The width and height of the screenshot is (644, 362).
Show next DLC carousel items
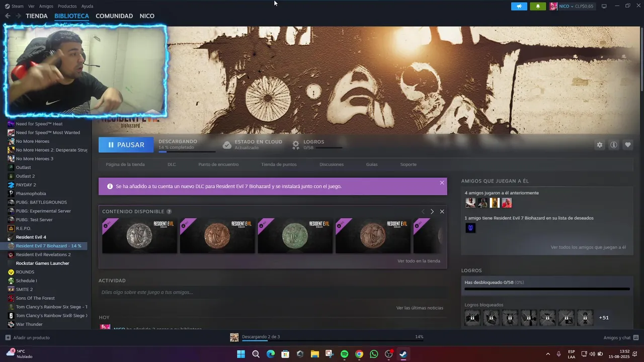(432, 212)
